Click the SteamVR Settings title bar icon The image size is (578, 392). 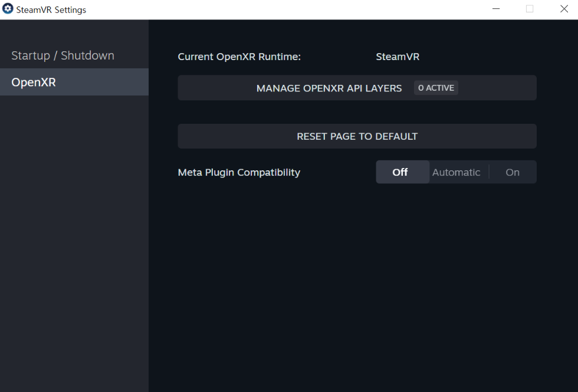[7, 9]
